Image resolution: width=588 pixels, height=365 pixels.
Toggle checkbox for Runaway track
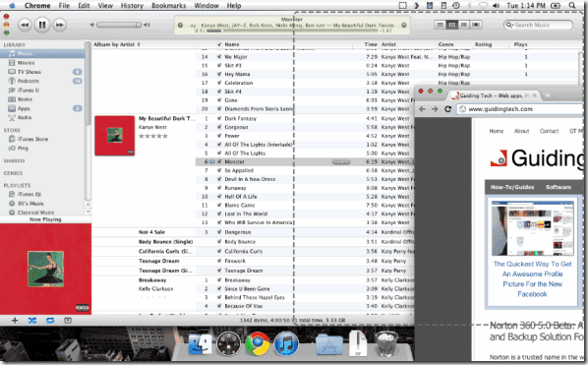click(219, 188)
